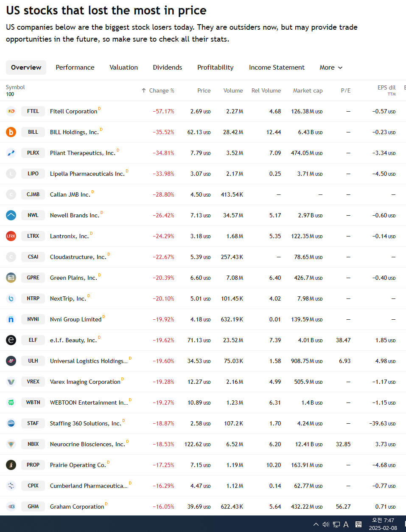
Task: Open the NWL ticker symbol
Action: [33, 215]
